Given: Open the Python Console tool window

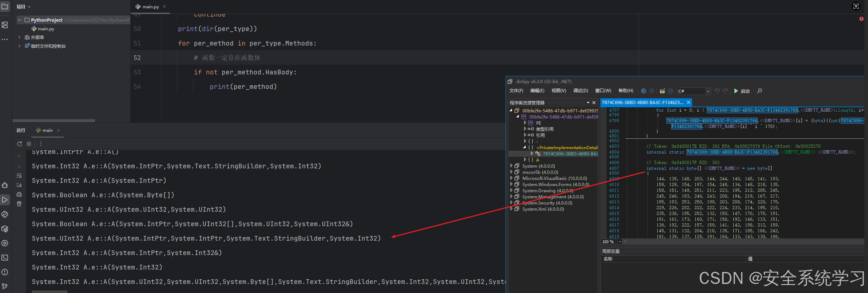Looking at the screenshot, I should coord(5,214).
